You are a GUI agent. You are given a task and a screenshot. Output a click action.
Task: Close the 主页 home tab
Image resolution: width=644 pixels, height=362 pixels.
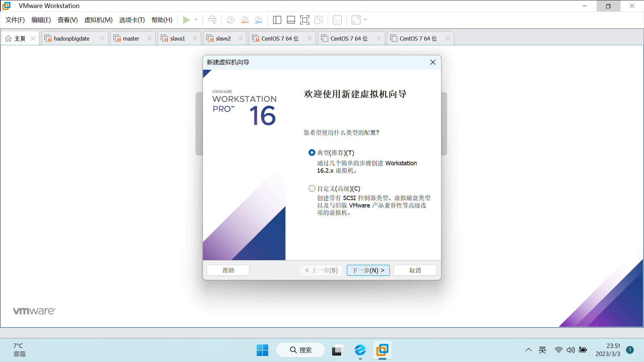pyautogui.click(x=33, y=39)
